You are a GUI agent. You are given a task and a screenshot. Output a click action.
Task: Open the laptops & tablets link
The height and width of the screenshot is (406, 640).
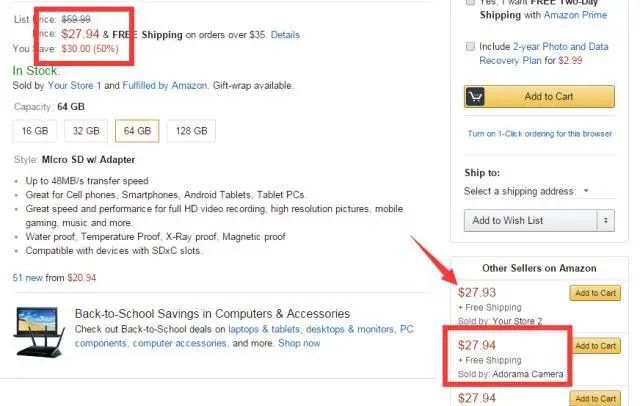click(266, 329)
